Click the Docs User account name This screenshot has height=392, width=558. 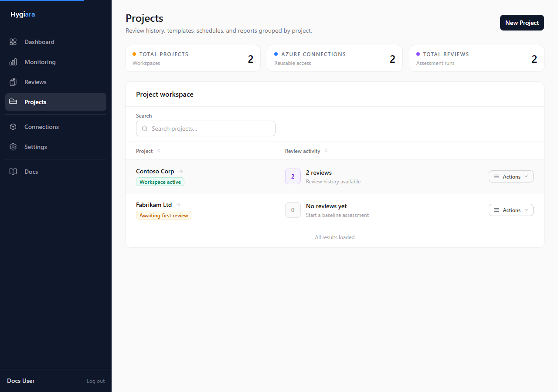20,381
